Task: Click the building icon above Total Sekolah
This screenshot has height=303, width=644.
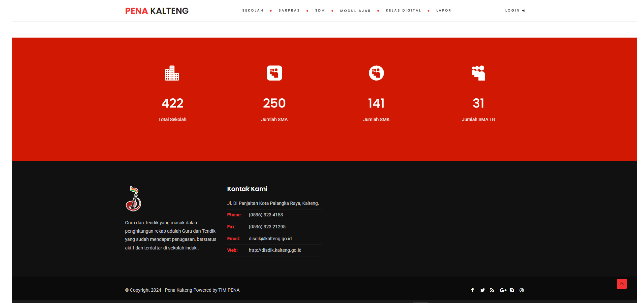Action: point(172,73)
